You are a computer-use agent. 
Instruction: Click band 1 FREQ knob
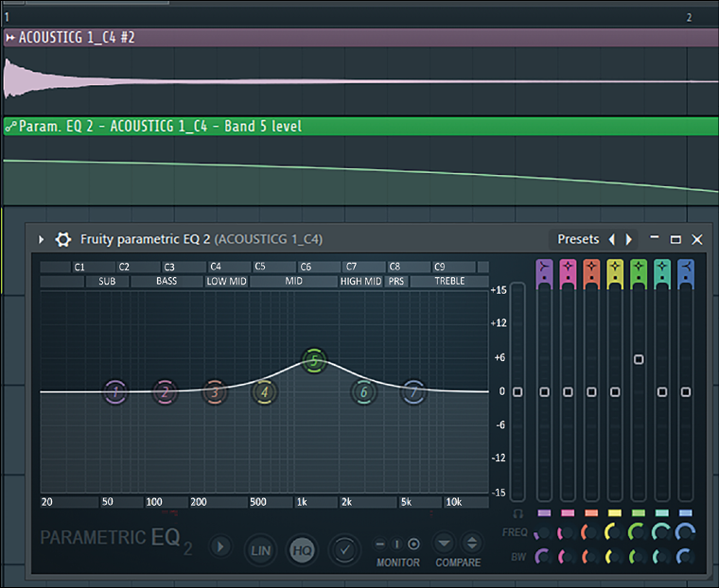[543, 532]
